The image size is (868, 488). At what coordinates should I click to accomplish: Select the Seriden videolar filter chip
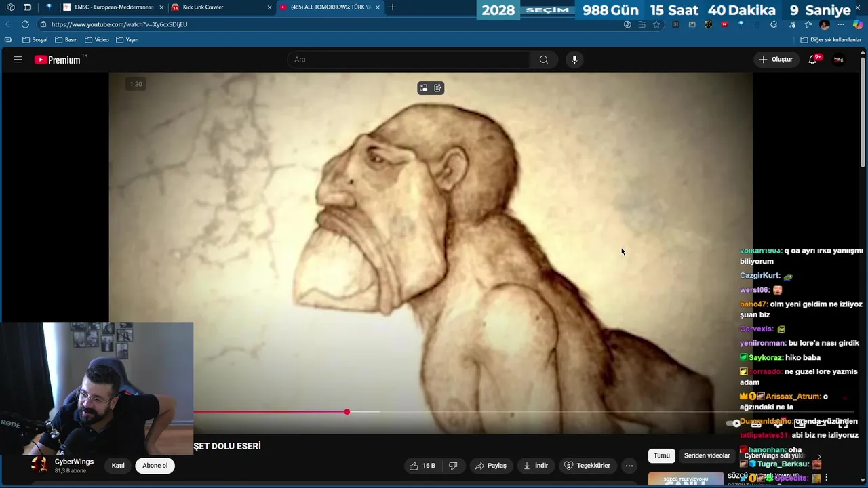707,456
